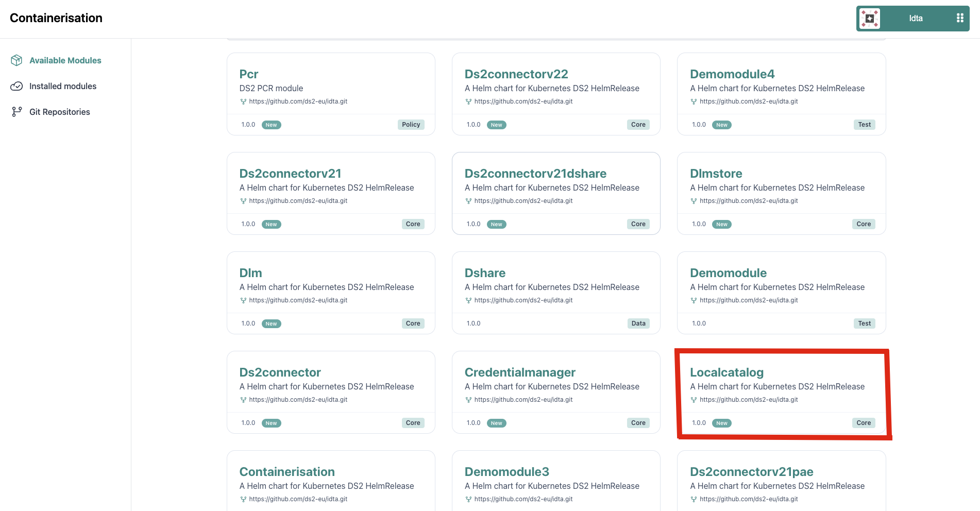
Task: Click the Data tag on Dshare card
Action: (x=638, y=323)
